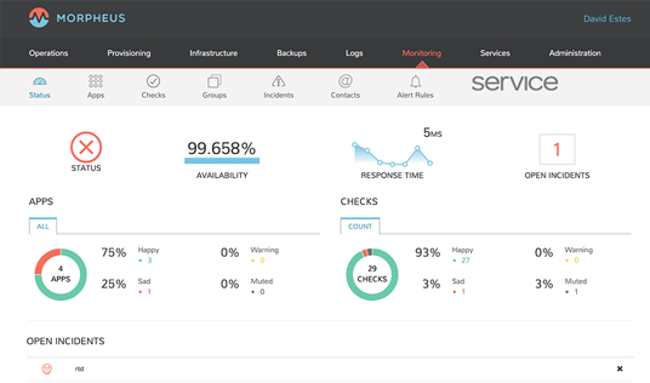Screen dimensions: 650x383
Task: Open the David Estes user link
Action: click(607, 19)
